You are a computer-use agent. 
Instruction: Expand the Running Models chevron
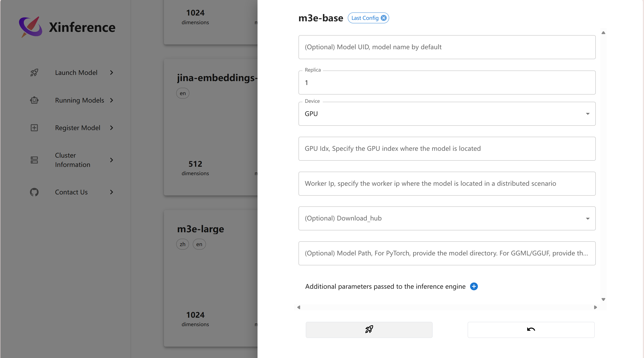(x=112, y=100)
